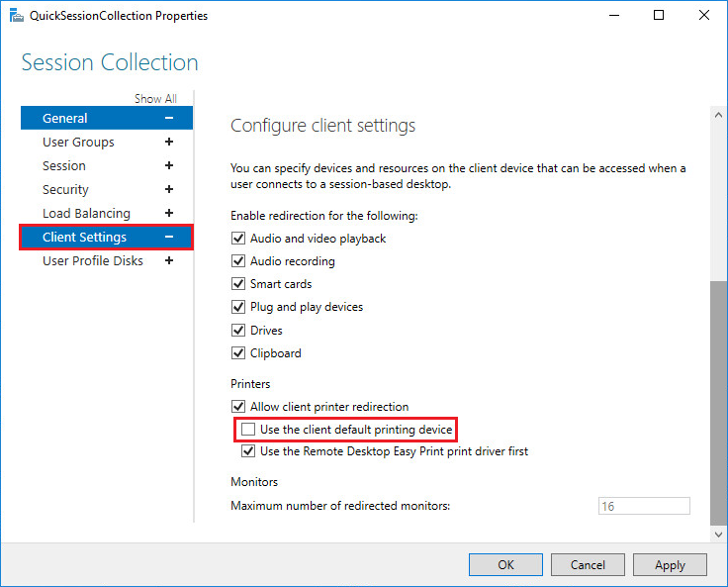Open the General settings page
The width and height of the screenshot is (728, 587).
pos(65,119)
